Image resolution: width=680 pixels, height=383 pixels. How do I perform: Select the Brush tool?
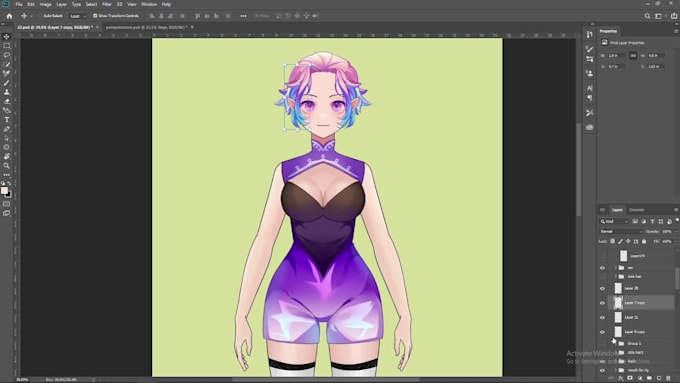[x=7, y=83]
